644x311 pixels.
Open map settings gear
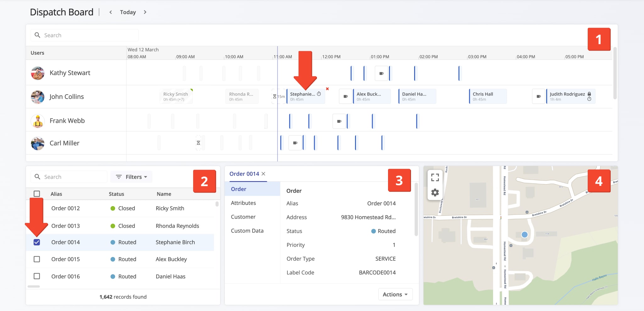[435, 192]
